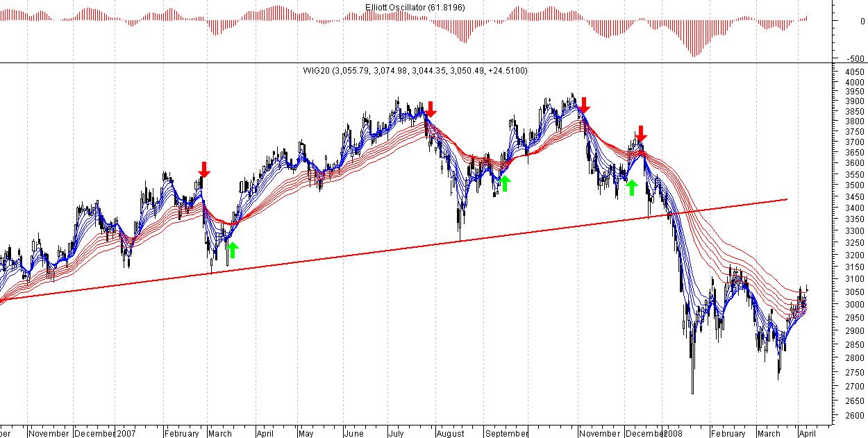Click green buy arrow under March 2007 low
Viewport: 868px width, 438px height.
233,250
